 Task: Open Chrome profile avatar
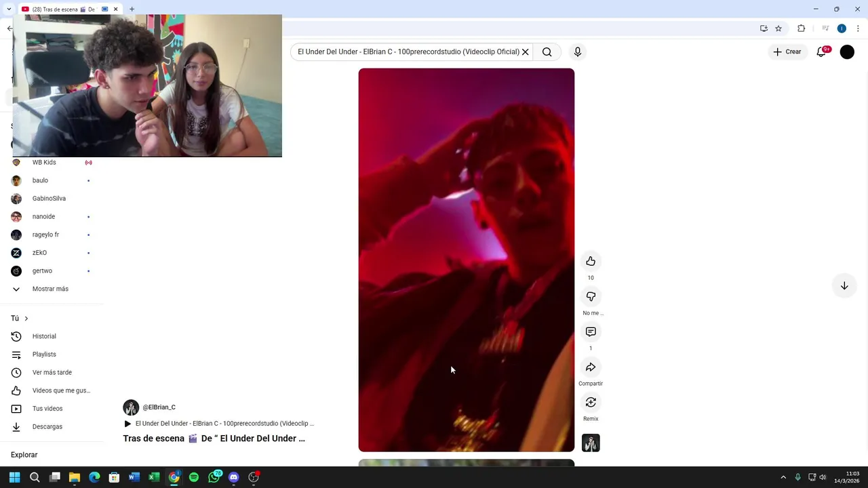842,28
